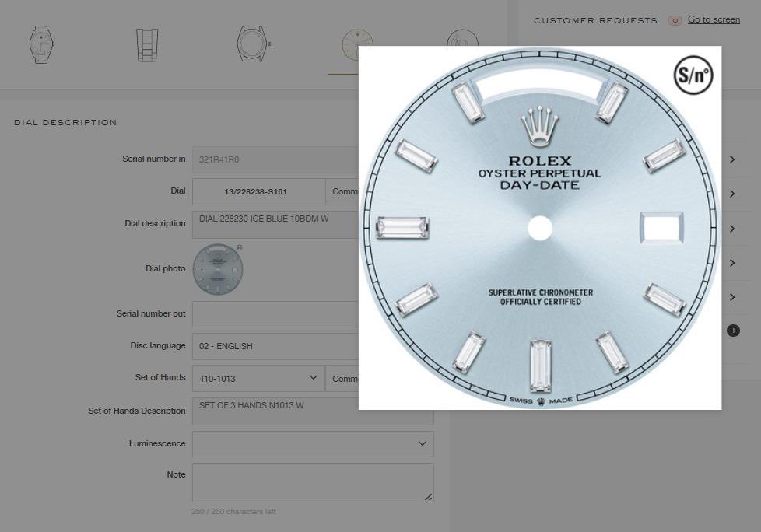This screenshot has height=532, width=761.
Task: Click the small magnifier on dial photo
Action: pos(239,248)
